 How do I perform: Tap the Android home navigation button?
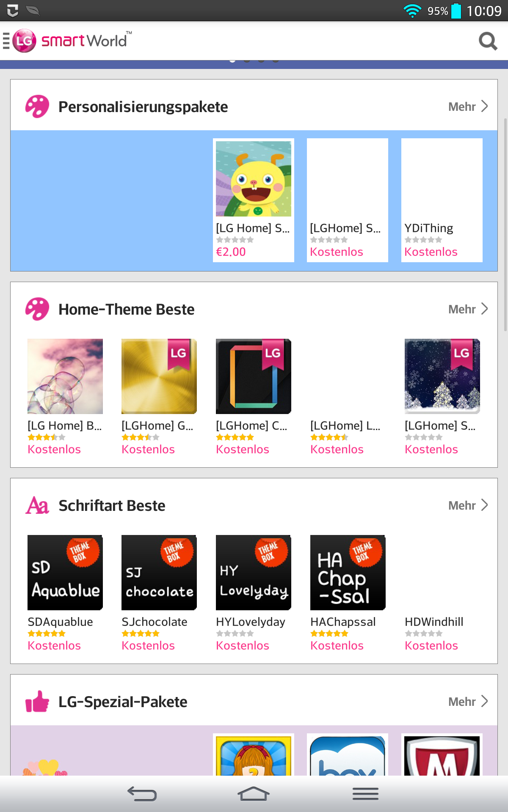point(254,794)
